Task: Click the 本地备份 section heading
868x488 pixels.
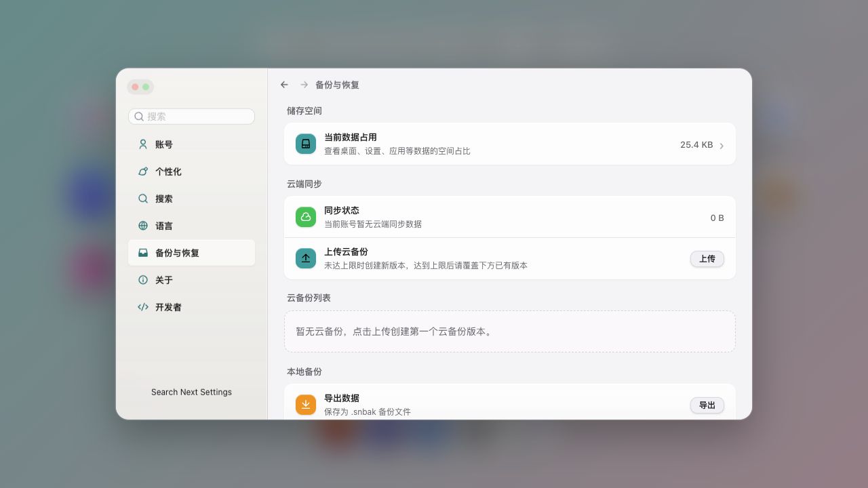Action: pos(304,371)
